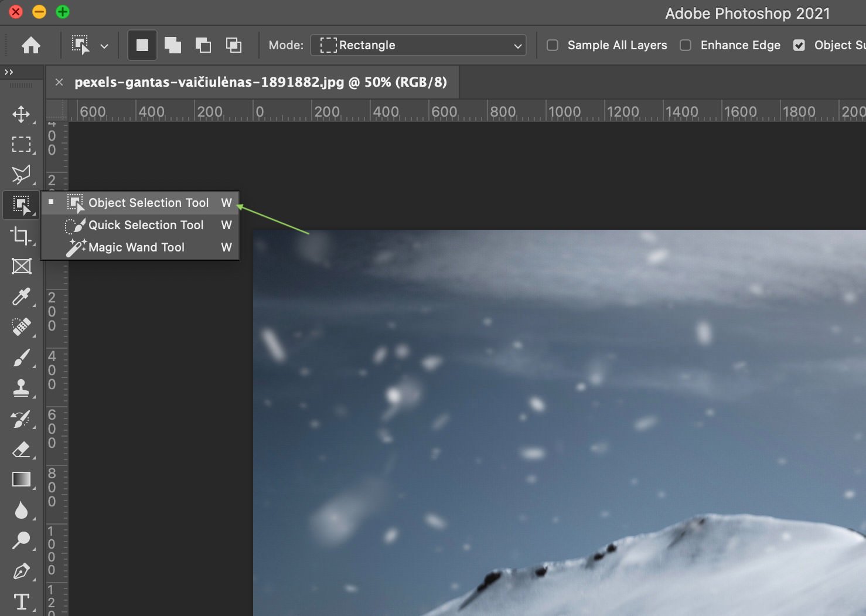
Task: Choose Add to selection mode
Action: pos(173,45)
